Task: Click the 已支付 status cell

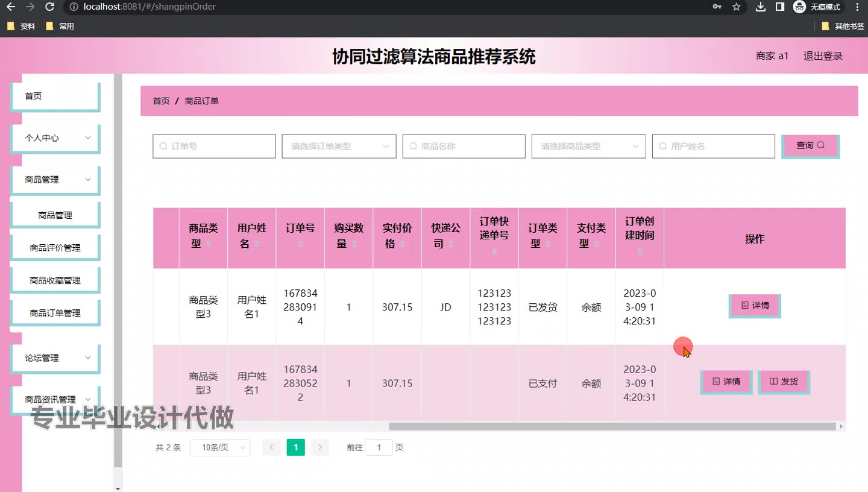Action: pos(542,383)
